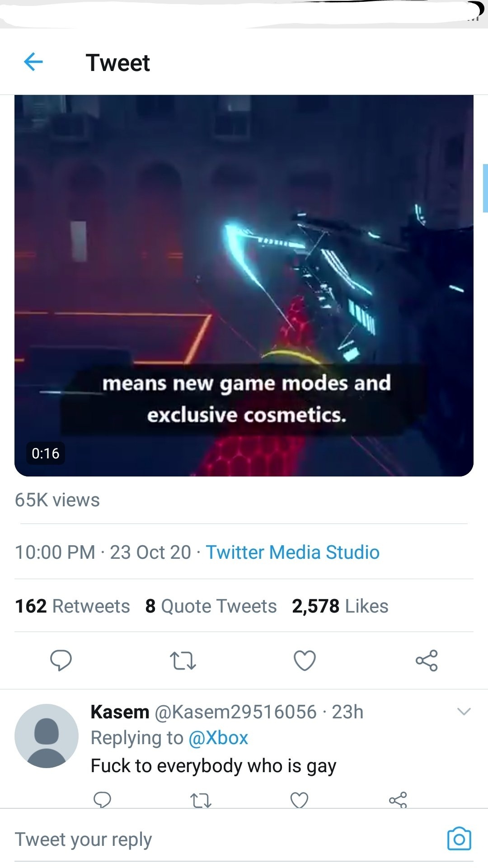Retweet the main Xbox tweet
This screenshot has width=488, height=868.
[183, 660]
